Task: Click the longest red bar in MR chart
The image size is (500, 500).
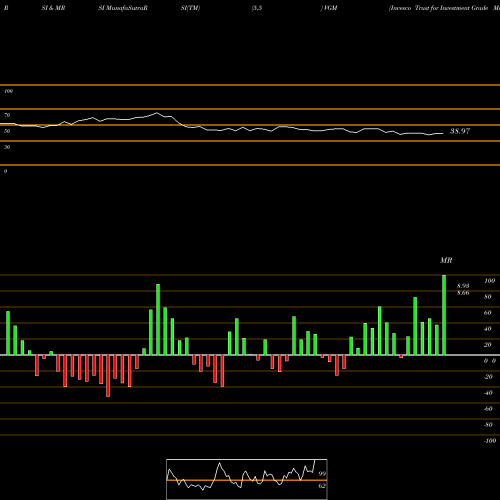Action: (x=108, y=376)
